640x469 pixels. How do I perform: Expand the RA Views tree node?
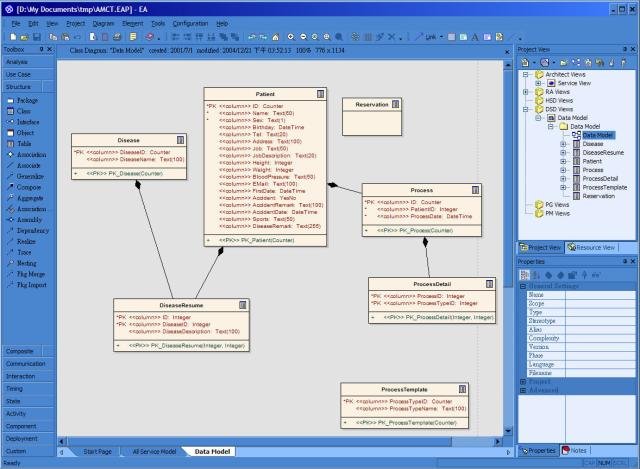pos(526,92)
